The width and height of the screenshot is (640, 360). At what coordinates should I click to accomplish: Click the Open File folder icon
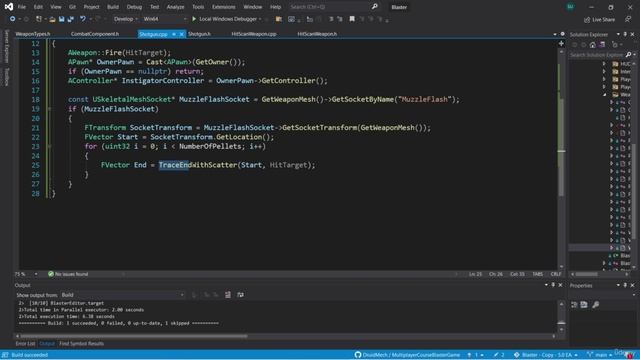point(52,19)
